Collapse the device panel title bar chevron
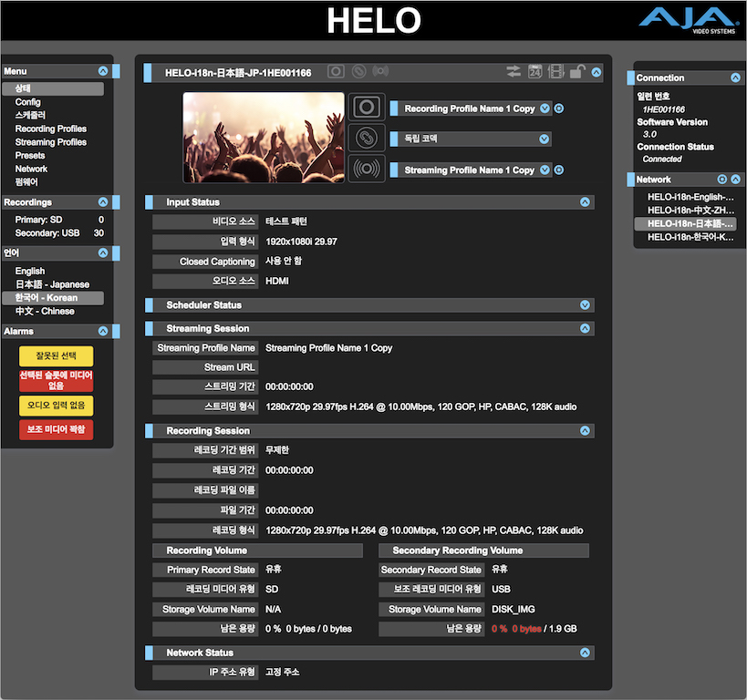Image resolution: width=747 pixels, height=700 pixels. click(x=596, y=72)
